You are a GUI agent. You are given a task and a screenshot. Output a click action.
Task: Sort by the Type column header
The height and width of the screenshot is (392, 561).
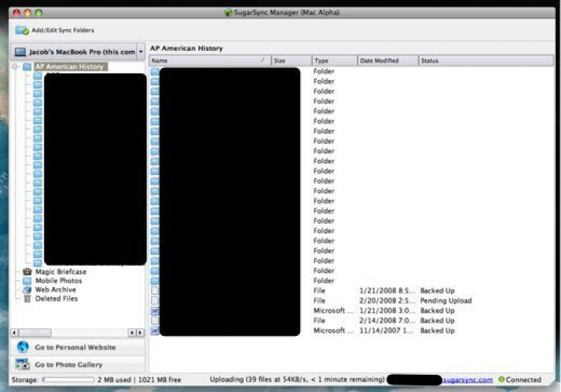(335, 61)
